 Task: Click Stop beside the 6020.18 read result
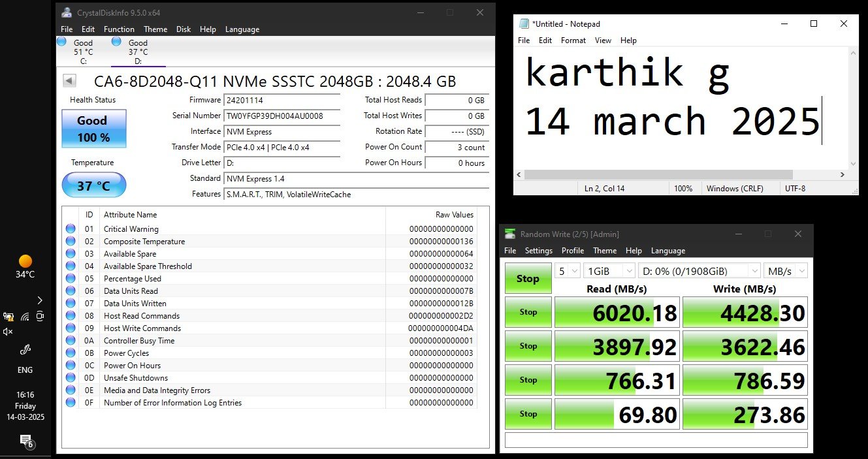[528, 312]
